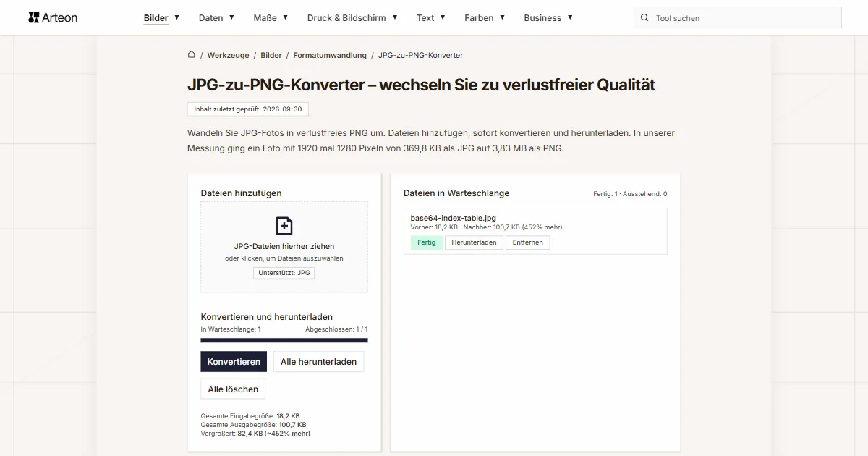Click the Konvertieren button

[x=234, y=361]
